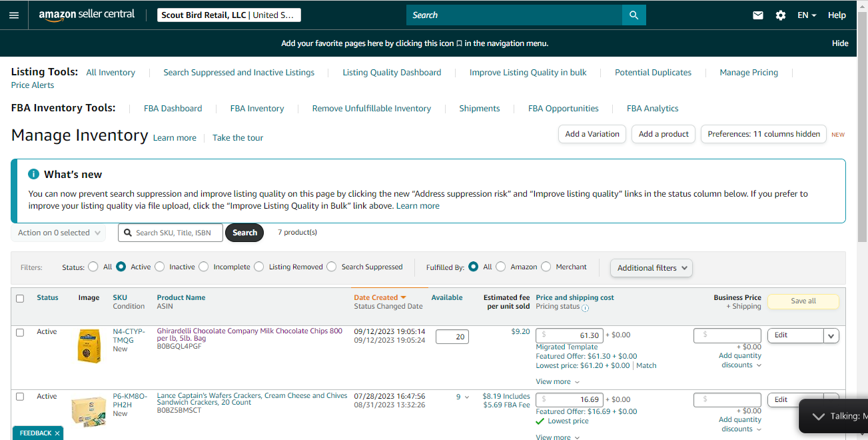This screenshot has height=440, width=868.
Task: Click the Match link for lowest price
Action: tap(646, 366)
